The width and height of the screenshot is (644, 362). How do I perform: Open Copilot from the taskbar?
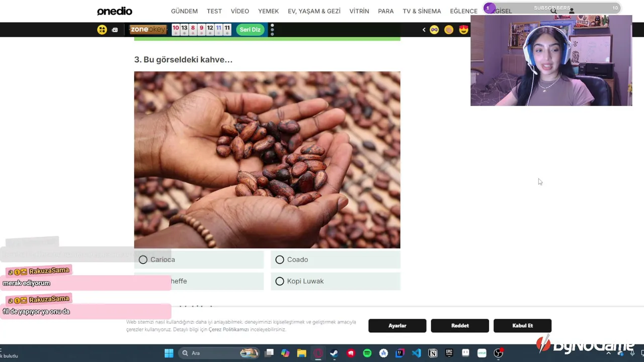pos(285,353)
